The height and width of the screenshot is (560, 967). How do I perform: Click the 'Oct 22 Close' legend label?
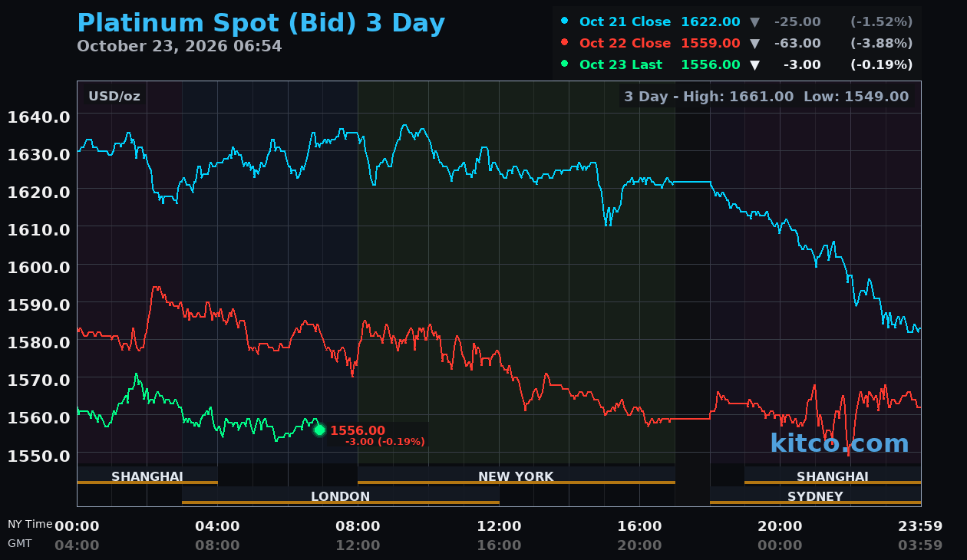point(625,43)
